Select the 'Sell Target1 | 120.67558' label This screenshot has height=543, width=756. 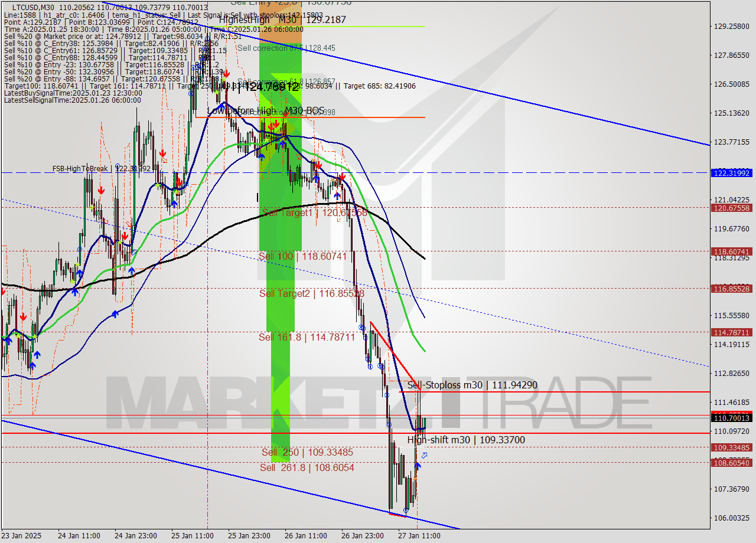point(315,212)
